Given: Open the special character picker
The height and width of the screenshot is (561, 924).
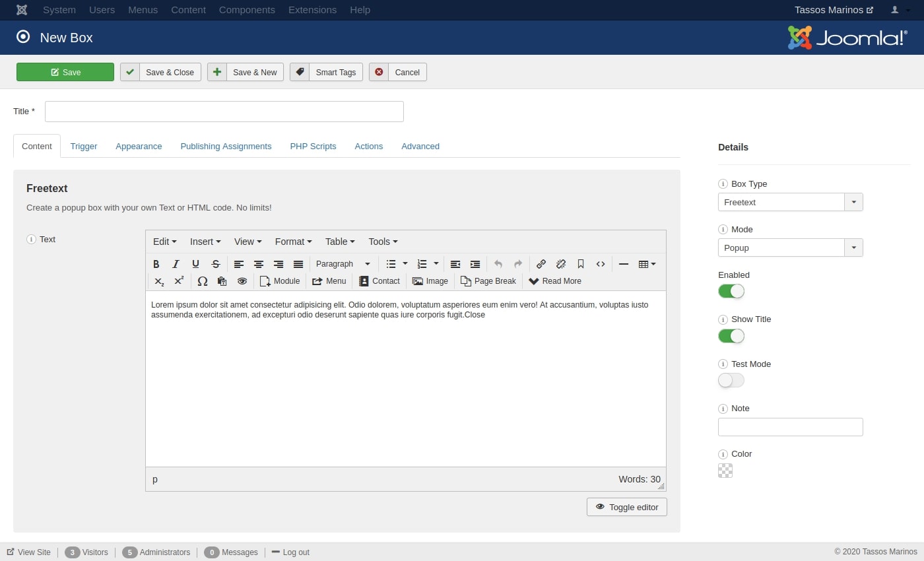Looking at the screenshot, I should (203, 280).
